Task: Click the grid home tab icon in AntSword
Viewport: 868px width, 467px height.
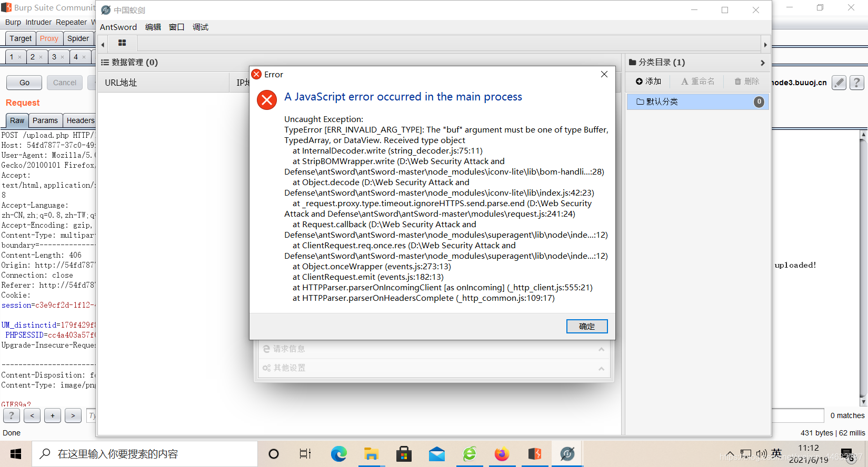Action: coord(122,43)
